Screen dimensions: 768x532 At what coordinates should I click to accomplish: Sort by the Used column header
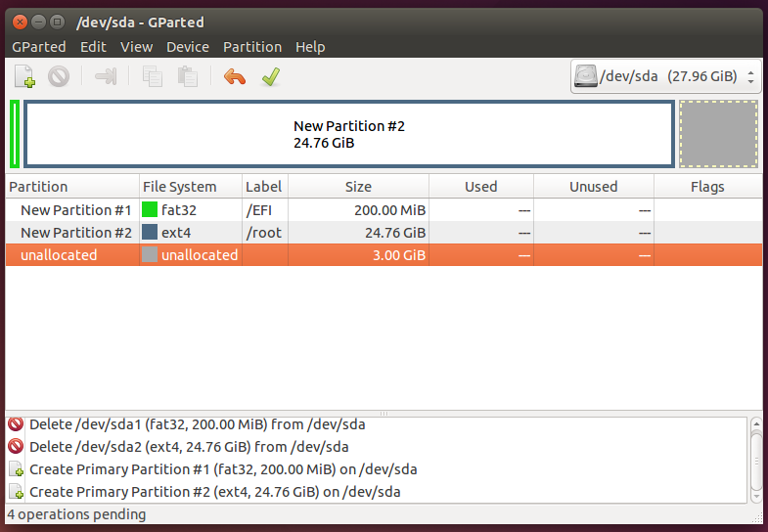481,187
